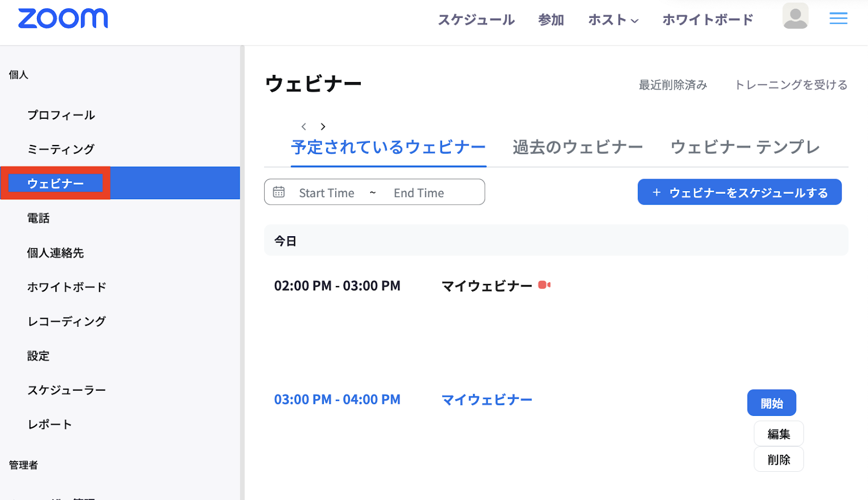Click the left tab-scroll arrow

tap(304, 126)
